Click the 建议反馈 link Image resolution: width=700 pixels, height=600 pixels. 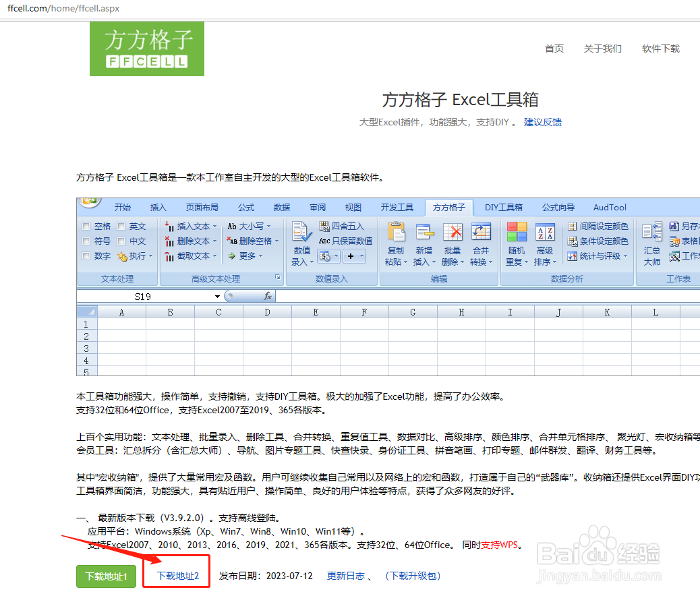543,122
